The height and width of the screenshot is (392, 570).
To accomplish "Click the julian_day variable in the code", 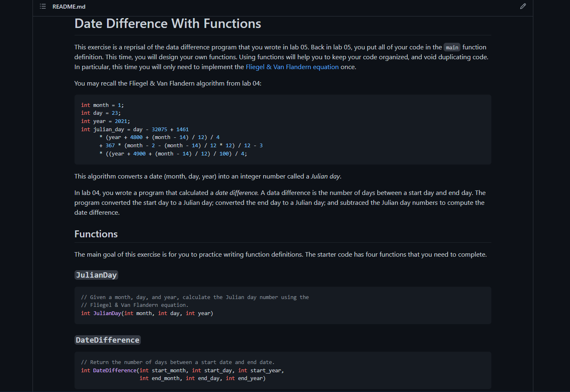I will [108, 129].
